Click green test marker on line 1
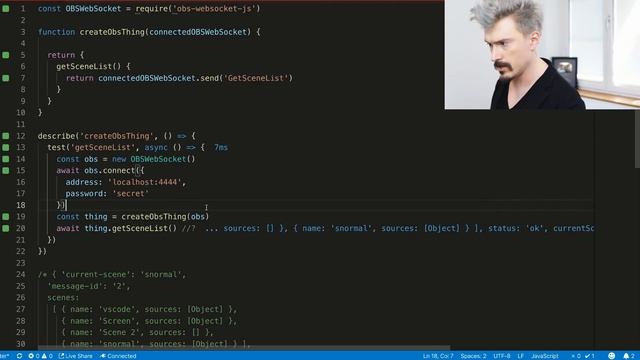 tap(6, 9)
